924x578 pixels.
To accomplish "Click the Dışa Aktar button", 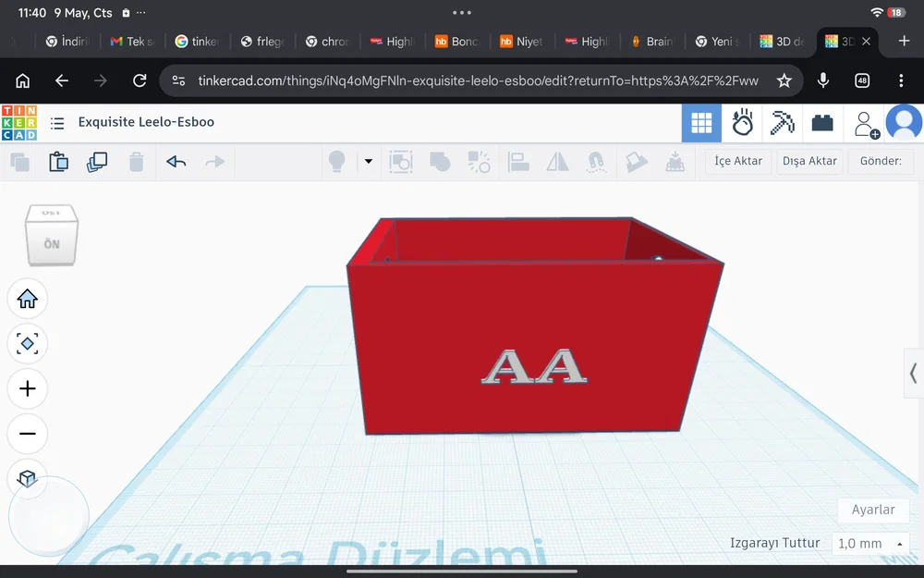I will [809, 161].
